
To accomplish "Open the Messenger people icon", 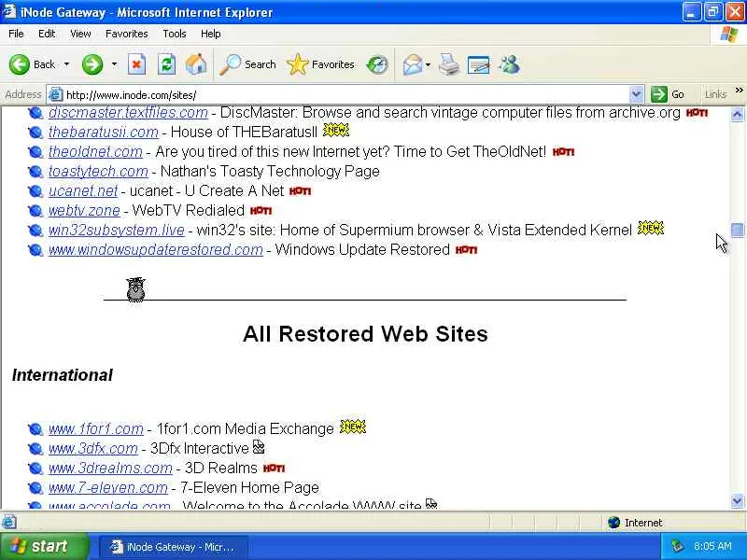I will [509, 64].
